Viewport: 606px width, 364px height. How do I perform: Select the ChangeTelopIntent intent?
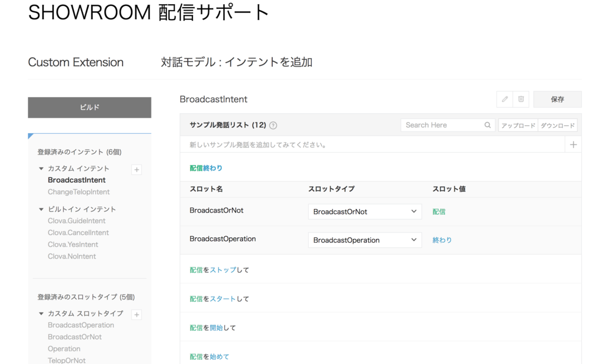[78, 191]
